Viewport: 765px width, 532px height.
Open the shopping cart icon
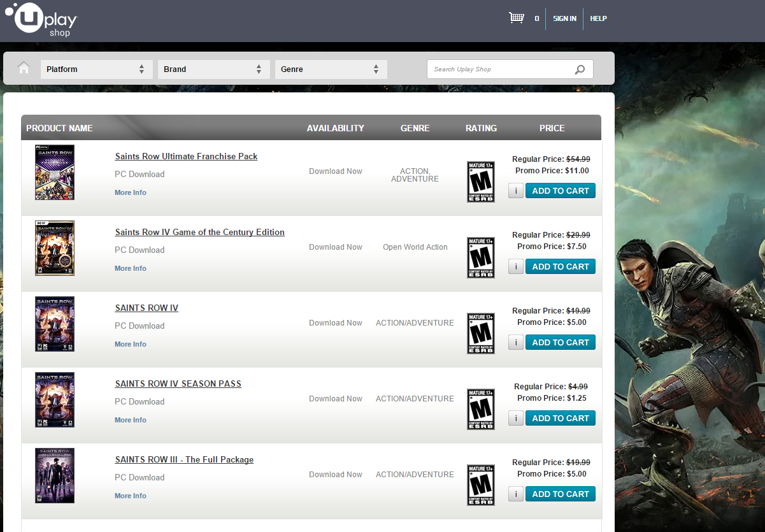(x=517, y=18)
